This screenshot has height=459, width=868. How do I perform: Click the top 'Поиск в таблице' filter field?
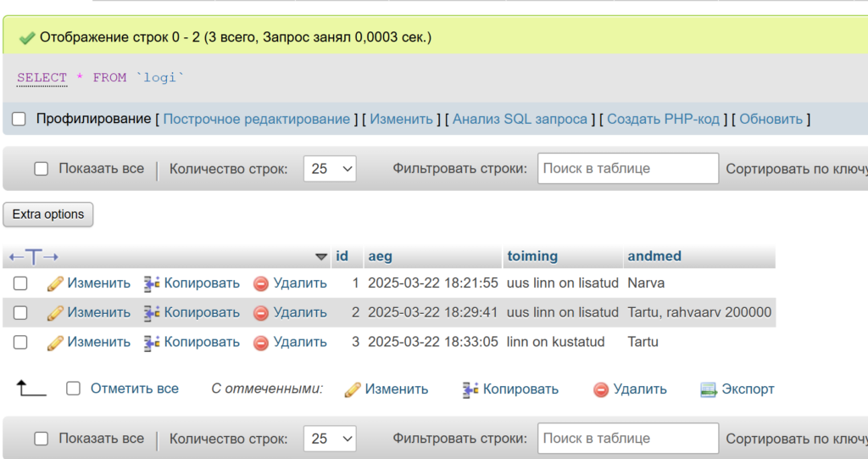point(627,169)
